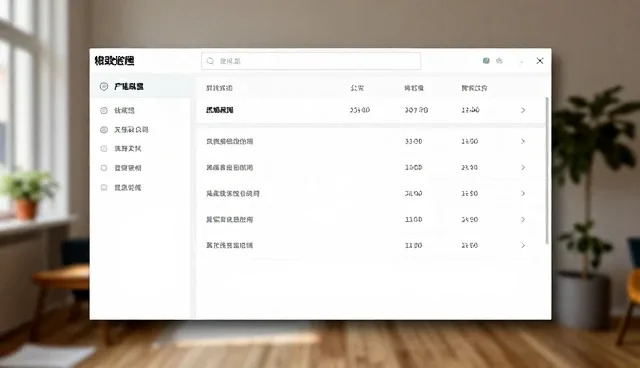The image size is (640, 368).
Task: Select the bold title of the first list row
Action: 220,110
